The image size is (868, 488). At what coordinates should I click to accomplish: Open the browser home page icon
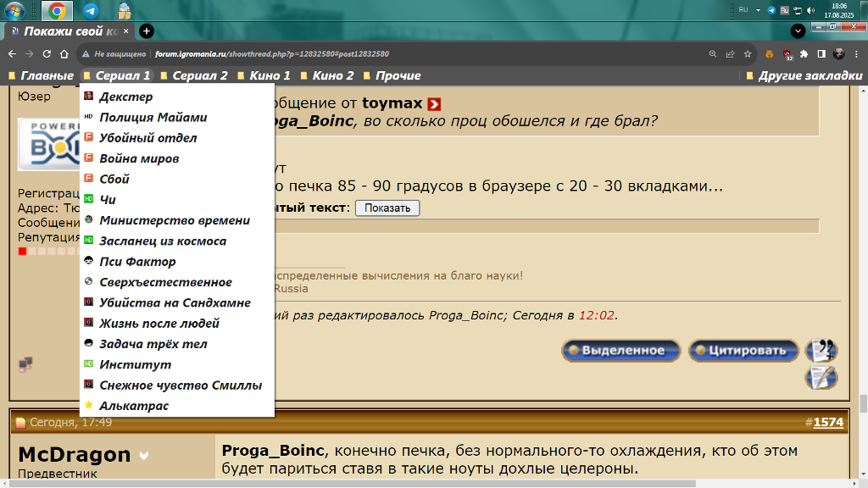tap(64, 53)
